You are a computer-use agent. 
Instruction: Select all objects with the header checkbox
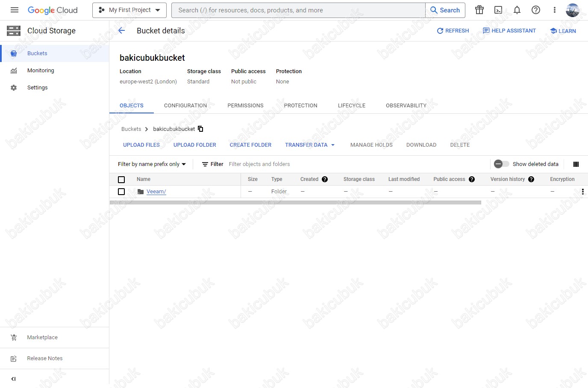(121, 180)
